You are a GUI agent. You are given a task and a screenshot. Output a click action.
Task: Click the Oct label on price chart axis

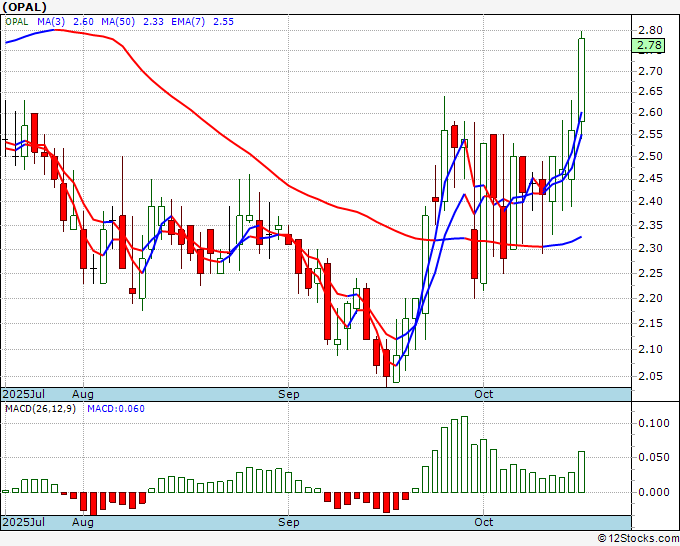pos(484,394)
